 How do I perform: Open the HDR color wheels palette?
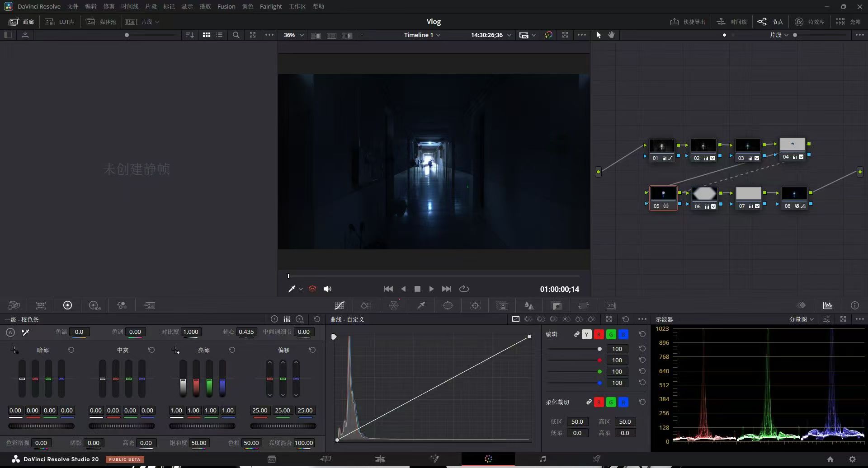click(x=94, y=305)
